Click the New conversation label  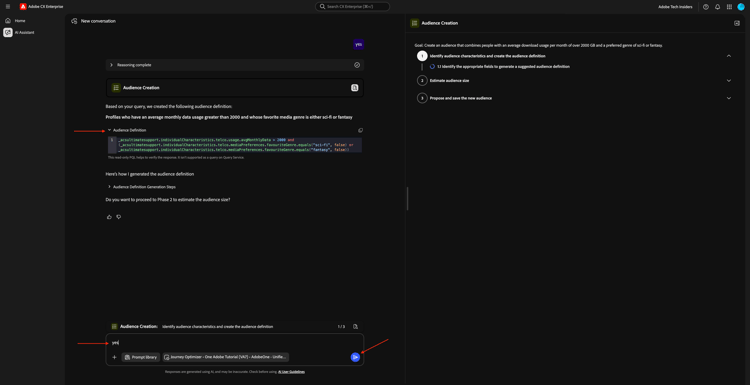pos(98,21)
